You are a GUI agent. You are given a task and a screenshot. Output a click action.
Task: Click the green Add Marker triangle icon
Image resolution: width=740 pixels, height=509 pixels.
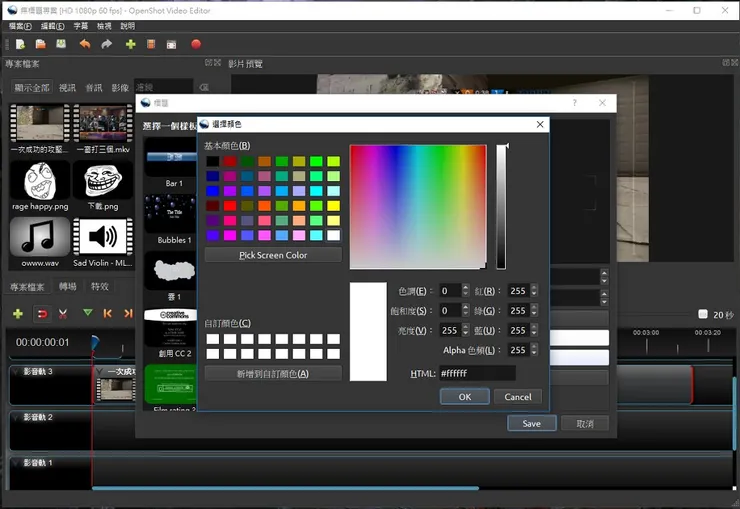coord(88,314)
